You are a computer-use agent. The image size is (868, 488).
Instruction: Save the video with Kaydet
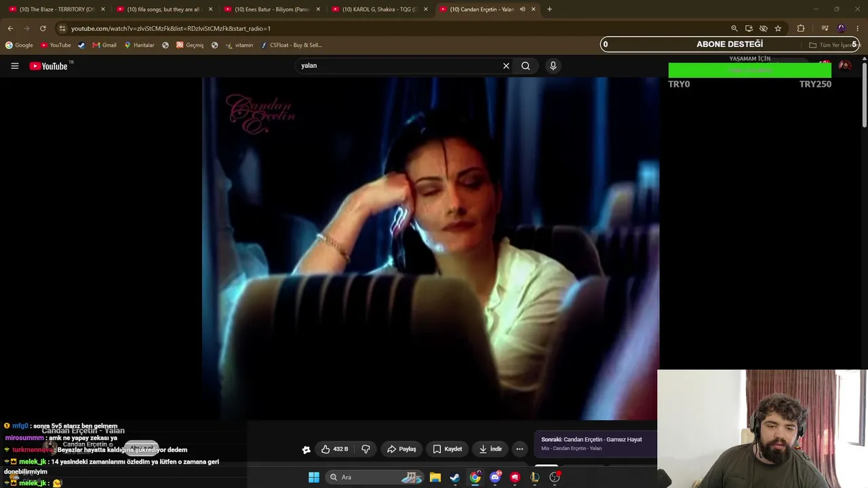[448, 449]
